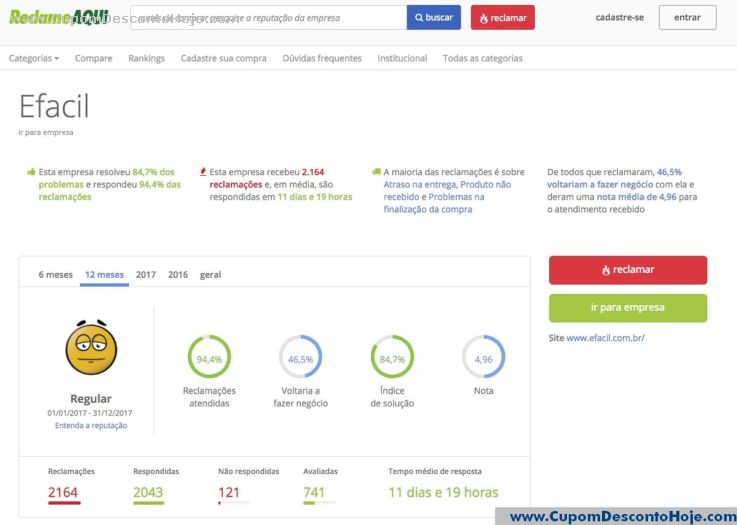Image resolution: width=737 pixels, height=525 pixels.
Task: Open Dúvidas frequentes menu item
Action: pyautogui.click(x=322, y=58)
